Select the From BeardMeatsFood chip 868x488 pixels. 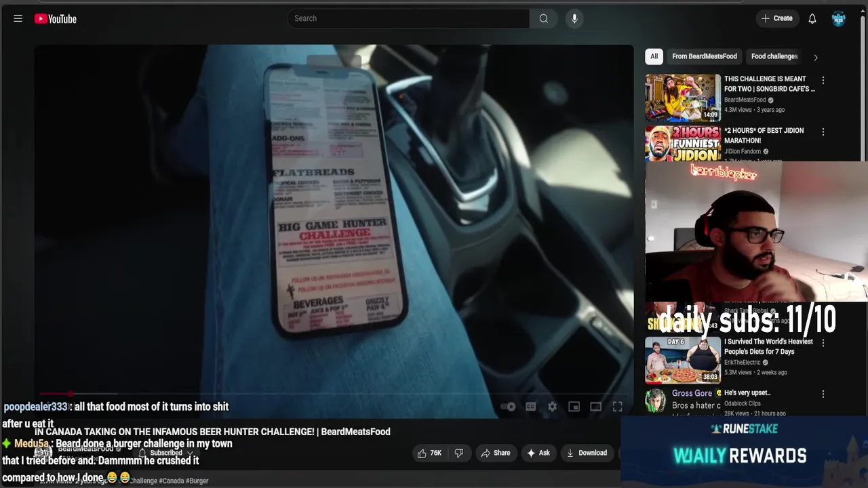click(x=704, y=56)
